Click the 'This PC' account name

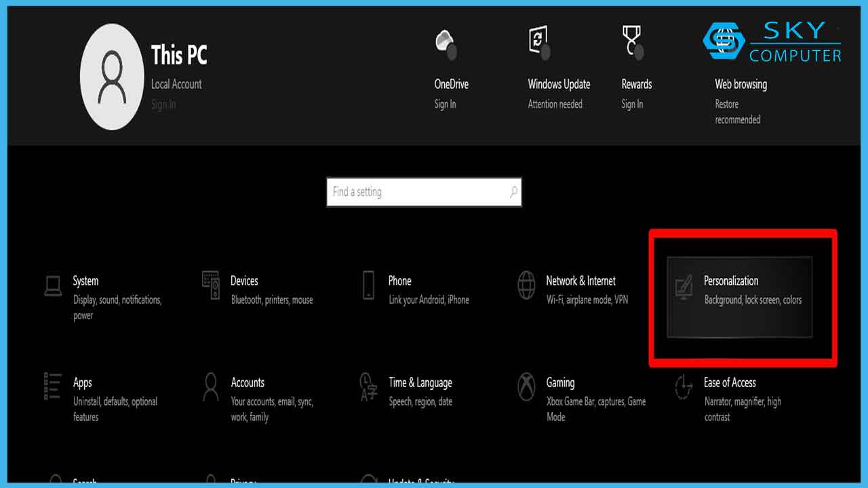coord(179,55)
